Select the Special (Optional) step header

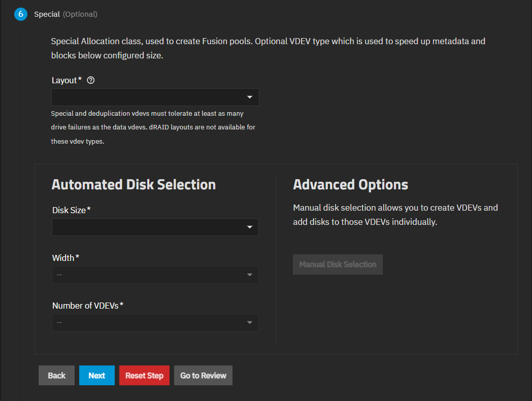pos(66,14)
